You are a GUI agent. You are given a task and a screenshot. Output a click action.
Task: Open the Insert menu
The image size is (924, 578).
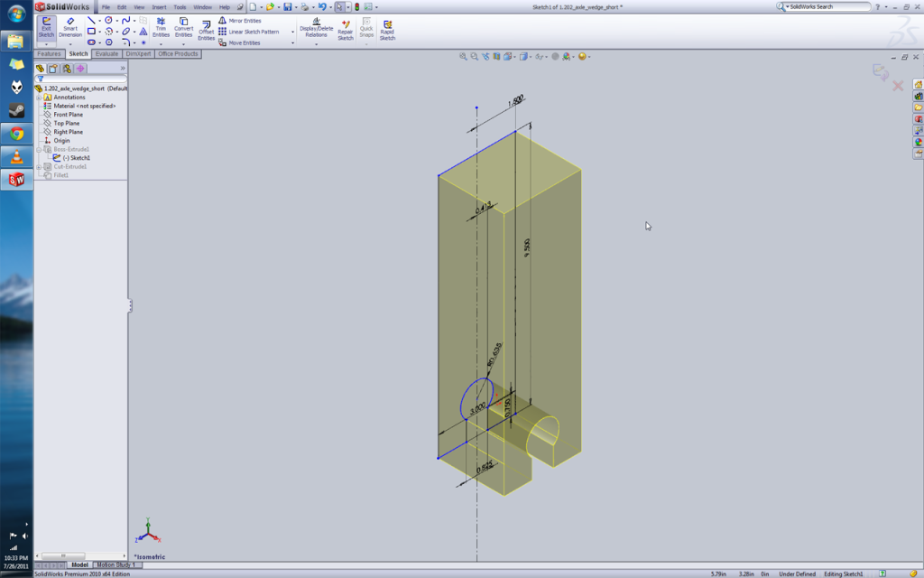click(158, 5)
